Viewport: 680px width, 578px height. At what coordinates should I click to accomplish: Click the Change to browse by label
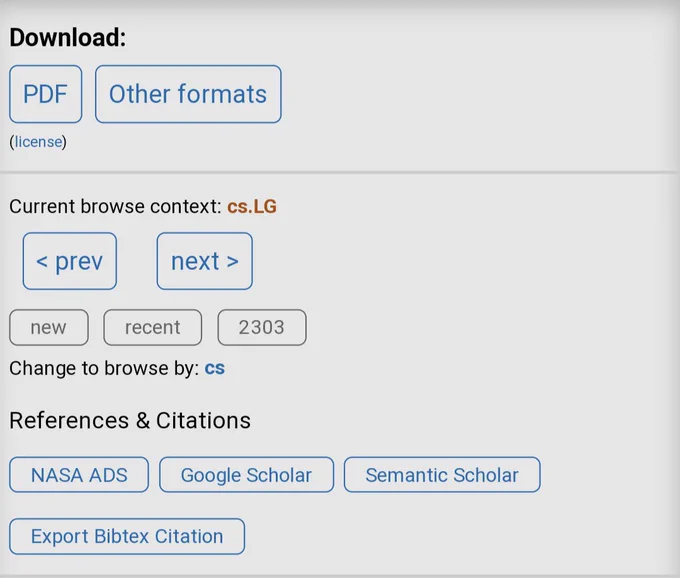click(x=104, y=368)
